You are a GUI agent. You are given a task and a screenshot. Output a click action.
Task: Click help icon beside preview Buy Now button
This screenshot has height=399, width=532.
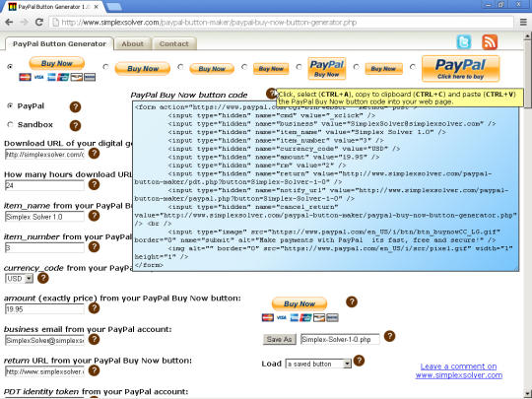pyautogui.click(x=352, y=301)
